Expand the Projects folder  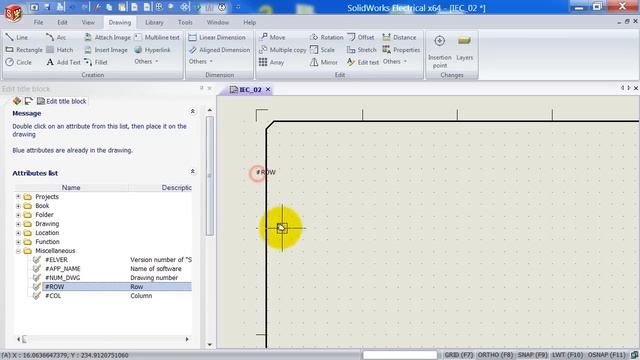point(18,197)
